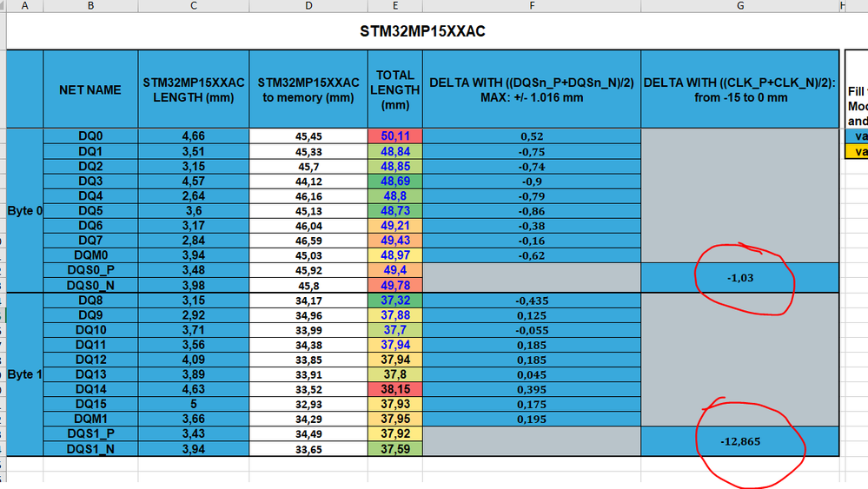This screenshot has width=868, height=489.
Task: Select column B header
Action: [90, 5]
